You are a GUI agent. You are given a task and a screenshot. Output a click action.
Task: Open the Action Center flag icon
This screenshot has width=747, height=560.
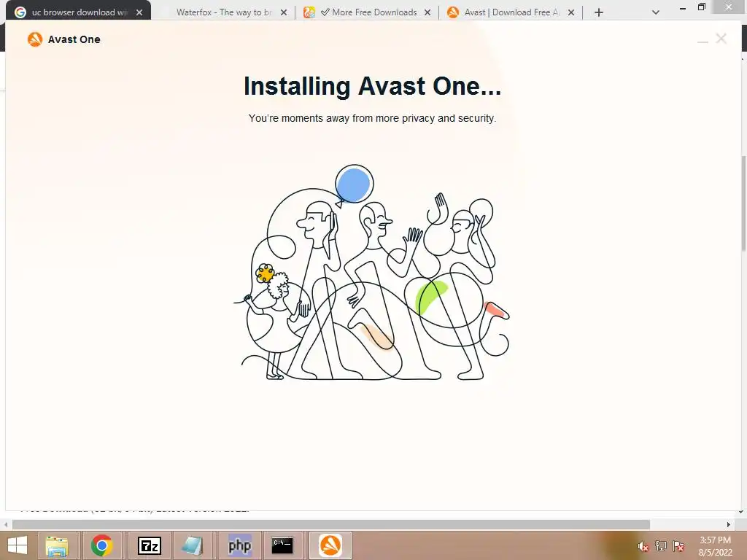click(x=678, y=546)
